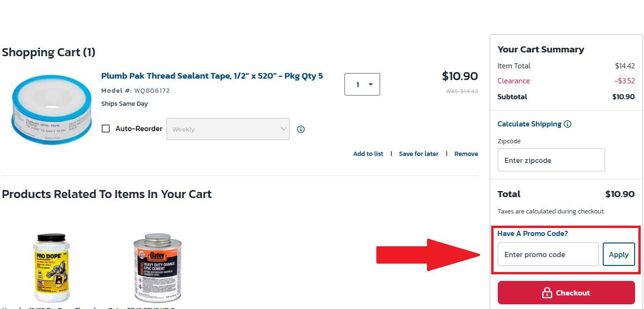
Task: Click the Enter zipcode input field
Action: (551, 160)
